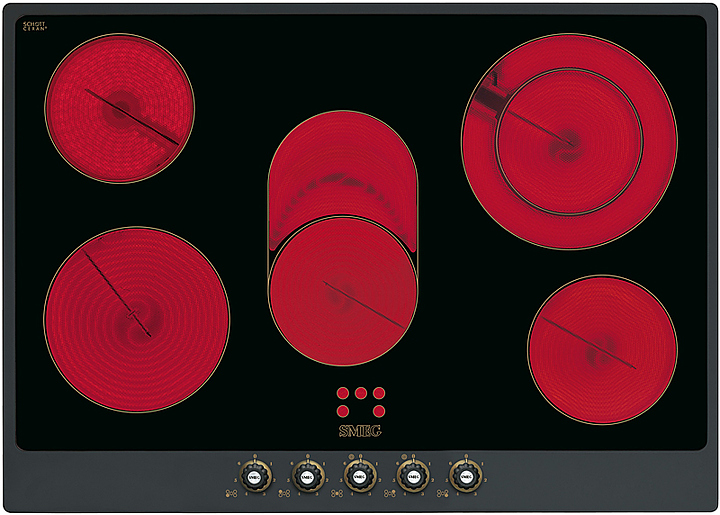The width and height of the screenshot is (720, 515).
Task: Select the inner circle of rear-right dual zone
Action: coord(569,142)
